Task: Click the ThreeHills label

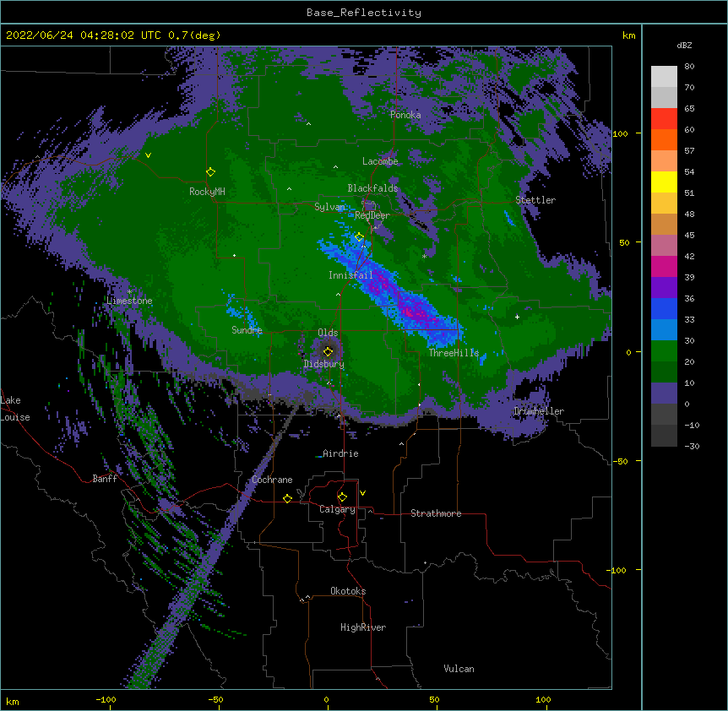Action: tap(454, 353)
